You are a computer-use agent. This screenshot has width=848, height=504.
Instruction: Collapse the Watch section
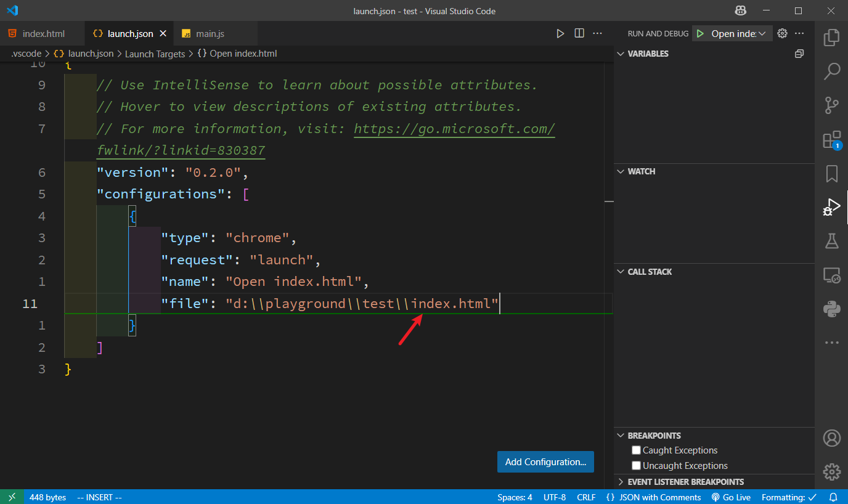coord(621,171)
